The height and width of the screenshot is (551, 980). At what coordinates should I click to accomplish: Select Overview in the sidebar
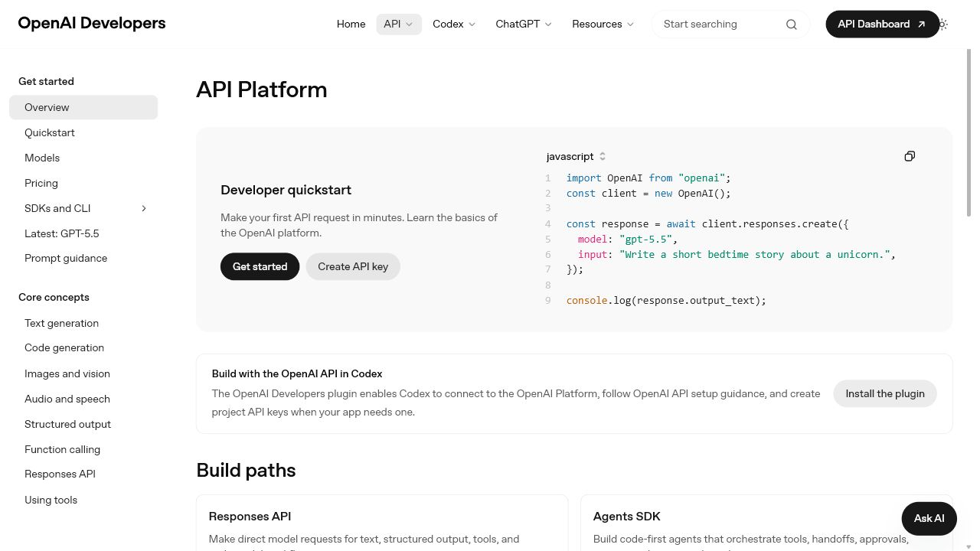click(x=83, y=107)
